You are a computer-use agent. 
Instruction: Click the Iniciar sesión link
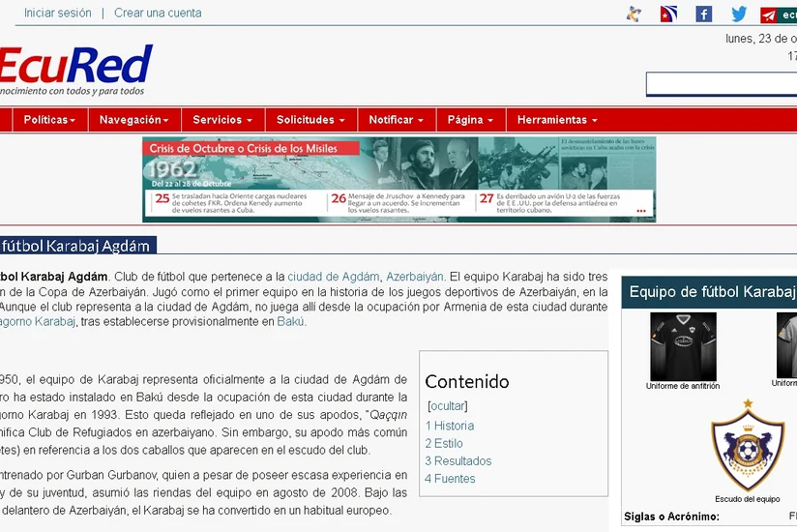pos(57,13)
